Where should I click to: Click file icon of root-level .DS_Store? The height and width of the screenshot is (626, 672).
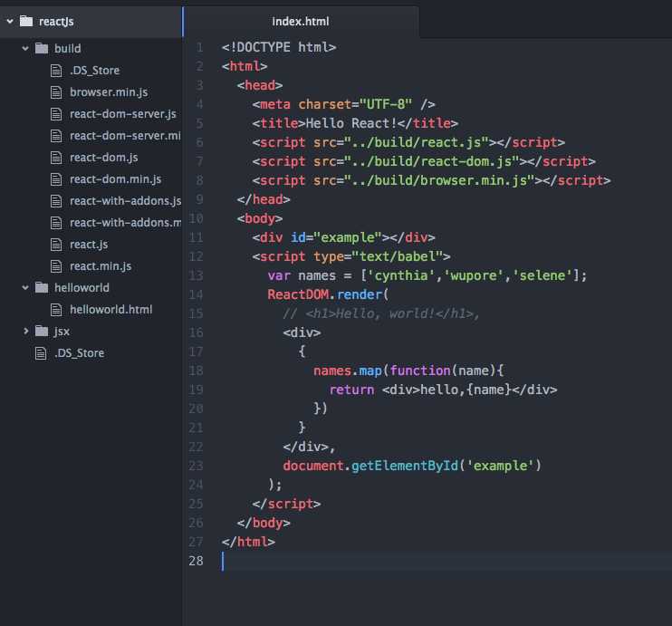click(x=41, y=353)
